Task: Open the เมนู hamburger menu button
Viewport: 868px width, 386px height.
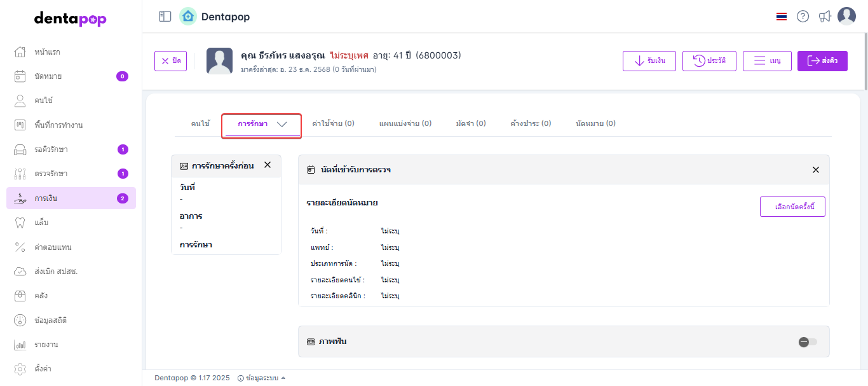Action: (x=766, y=61)
